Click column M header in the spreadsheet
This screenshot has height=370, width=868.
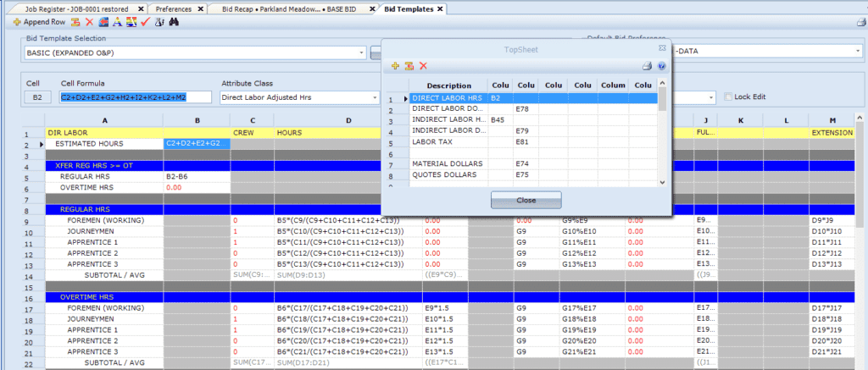[832, 120]
